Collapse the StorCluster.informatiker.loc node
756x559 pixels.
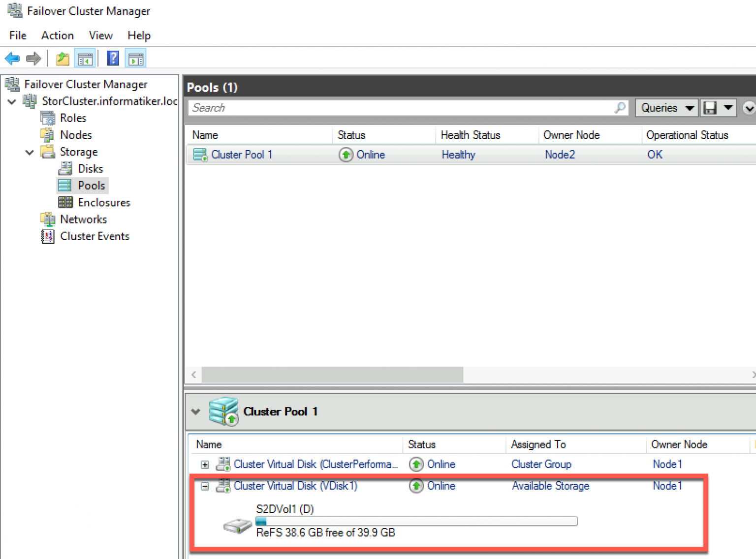pyautogui.click(x=11, y=101)
